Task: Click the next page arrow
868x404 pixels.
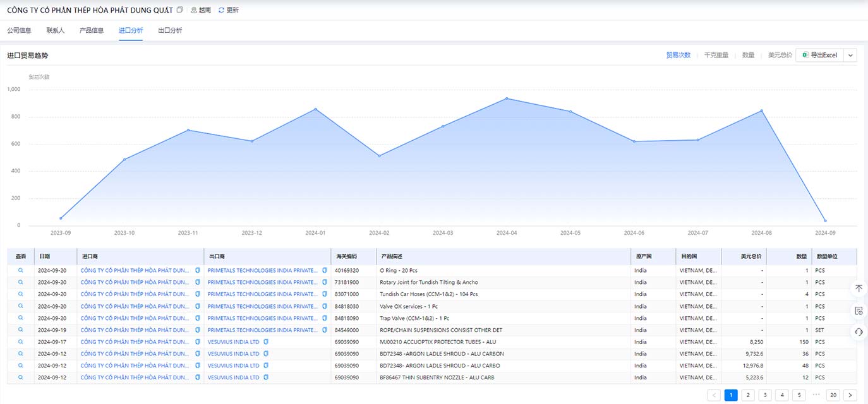Action: pyautogui.click(x=850, y=395)
